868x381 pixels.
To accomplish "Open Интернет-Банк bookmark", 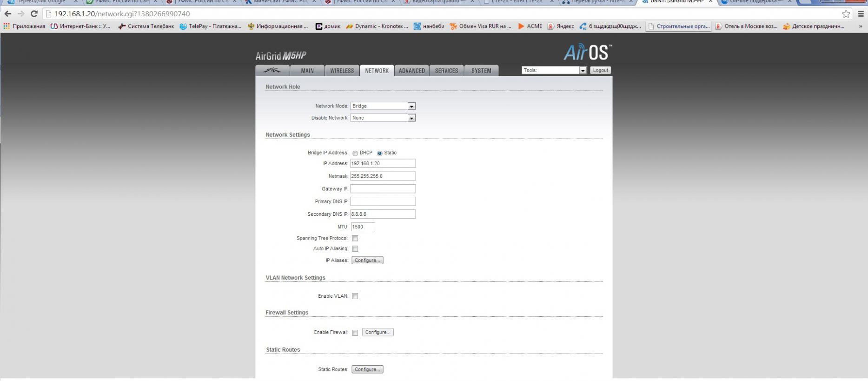I will pos(80,26).
